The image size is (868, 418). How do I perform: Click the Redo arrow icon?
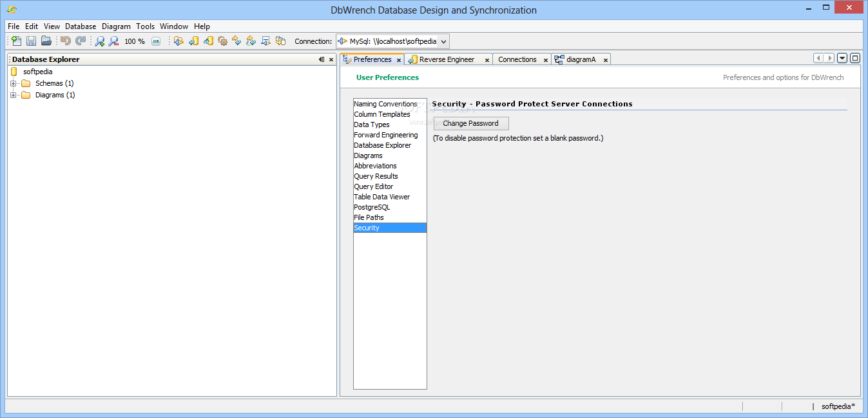click(81, 41)
